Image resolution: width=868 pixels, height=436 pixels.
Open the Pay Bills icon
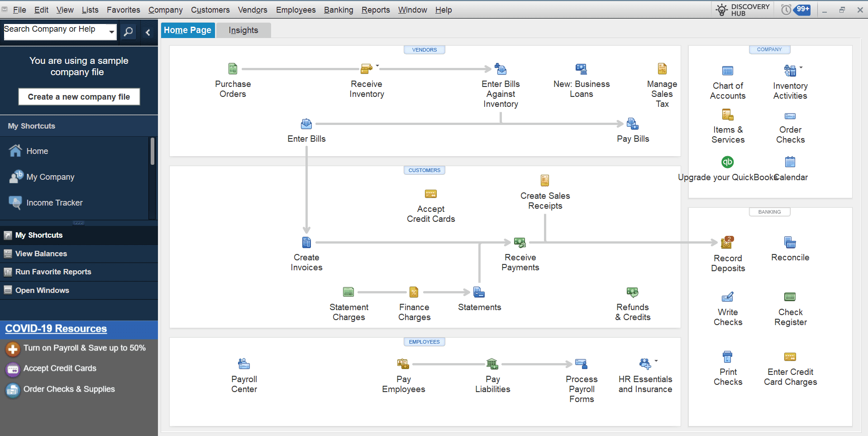click(x=633, y=124)
